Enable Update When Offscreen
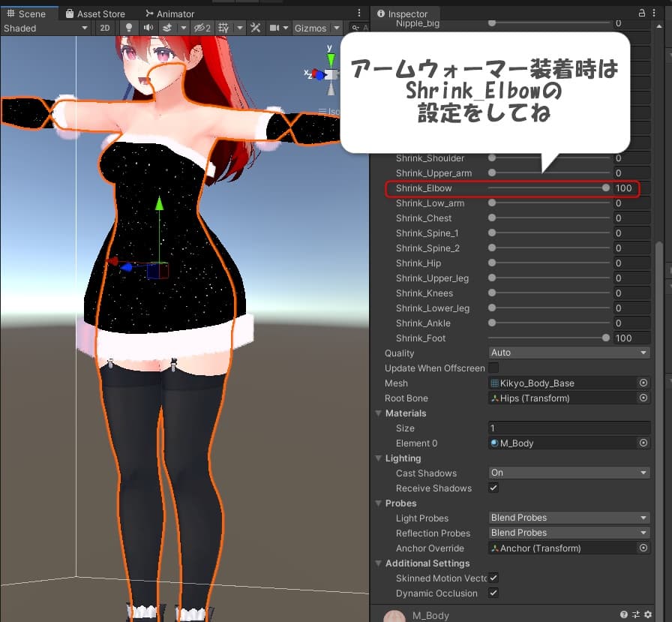 493,368
